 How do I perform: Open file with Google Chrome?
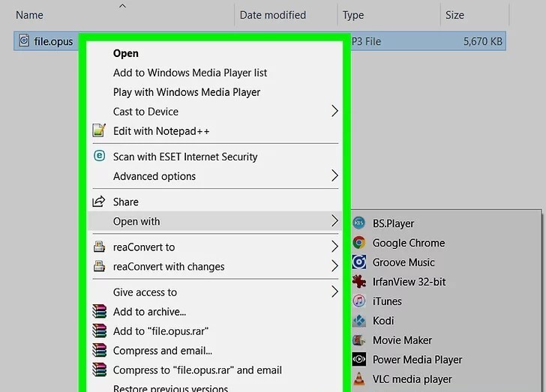click(446, 243)
